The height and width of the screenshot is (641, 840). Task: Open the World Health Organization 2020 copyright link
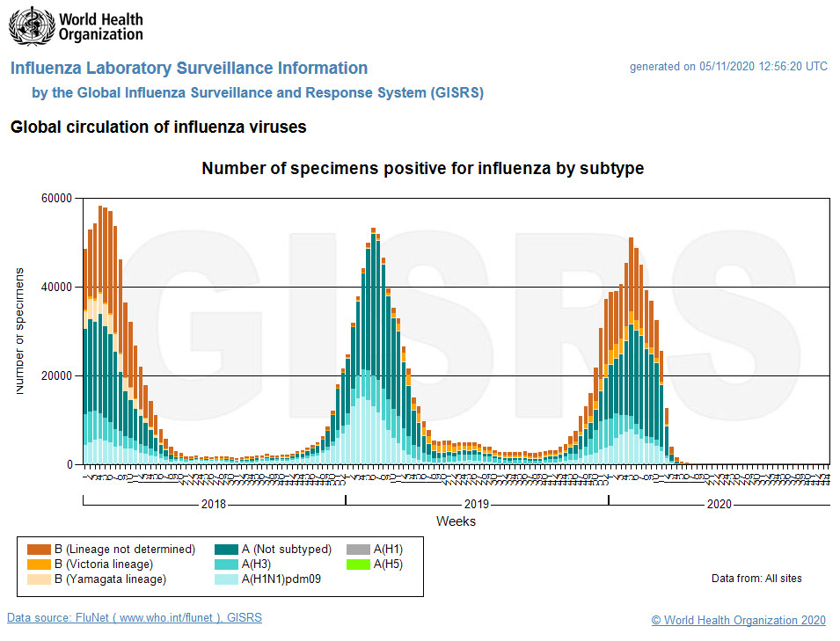tap(738, 621)
